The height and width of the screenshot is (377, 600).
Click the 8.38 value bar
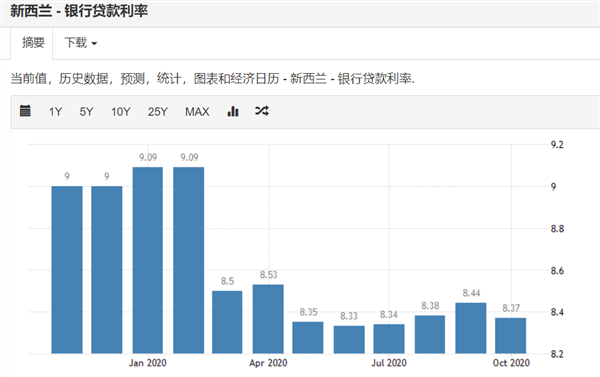pos(430,335)
